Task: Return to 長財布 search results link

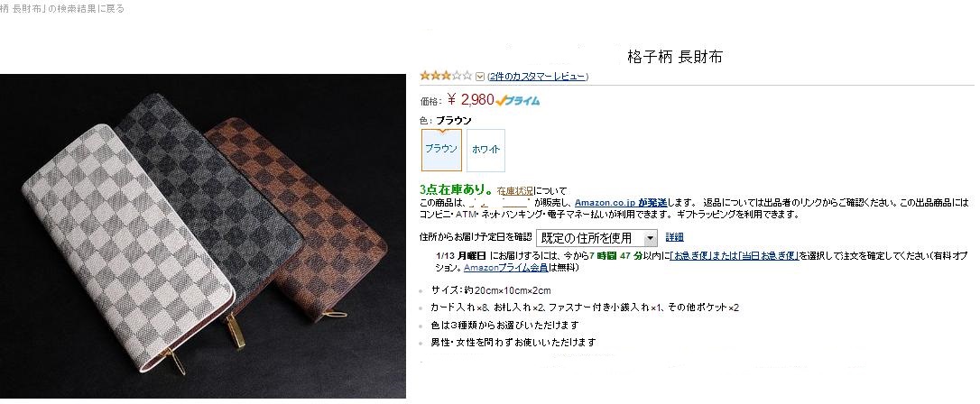Action: point(62,9)
